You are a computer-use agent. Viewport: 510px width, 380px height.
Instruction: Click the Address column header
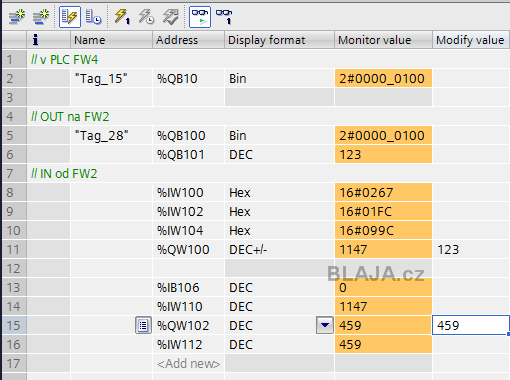click(x=189, y=40)
